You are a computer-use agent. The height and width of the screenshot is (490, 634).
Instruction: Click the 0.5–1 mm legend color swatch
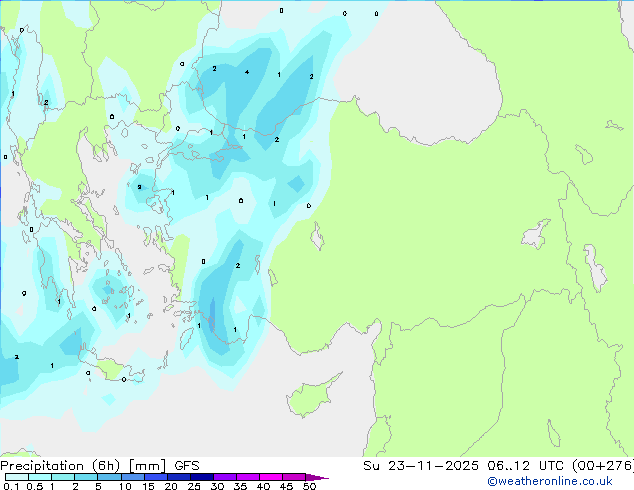[x=40, y=477]
